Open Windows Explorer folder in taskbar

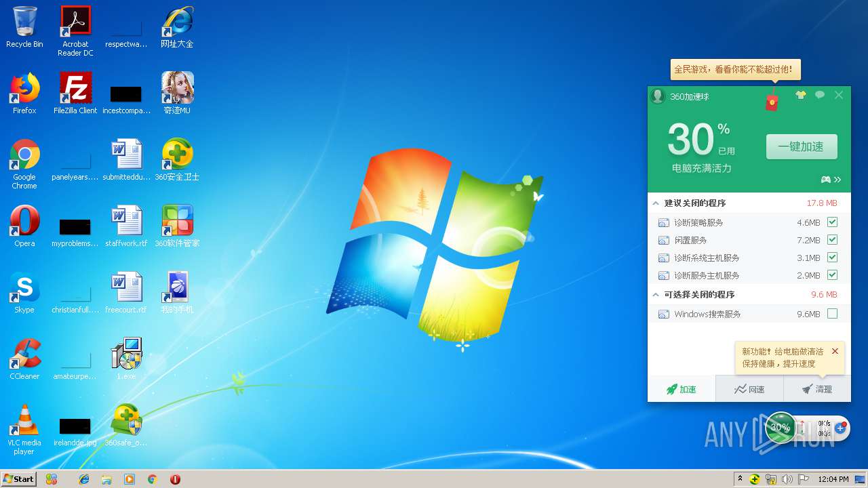pyautogui.click(x=106, y=479)
